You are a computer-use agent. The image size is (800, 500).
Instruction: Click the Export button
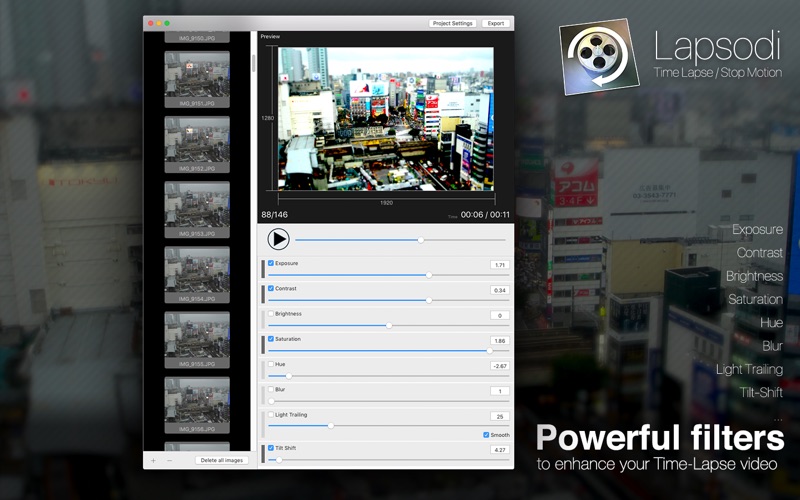[496, 23]
